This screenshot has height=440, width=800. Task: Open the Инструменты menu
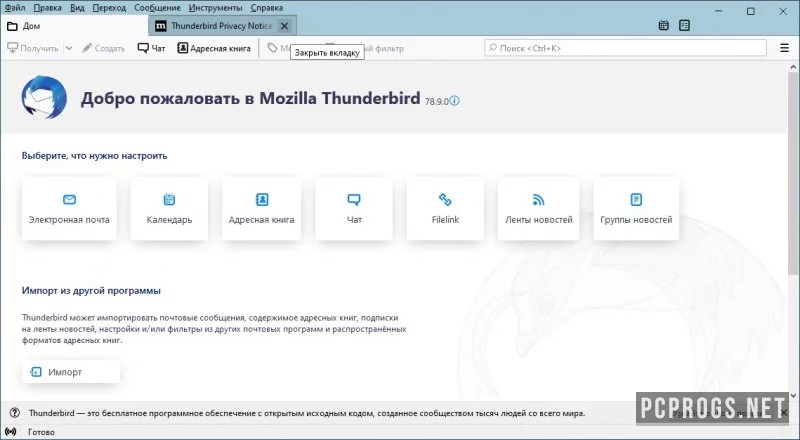pos(215,8)
